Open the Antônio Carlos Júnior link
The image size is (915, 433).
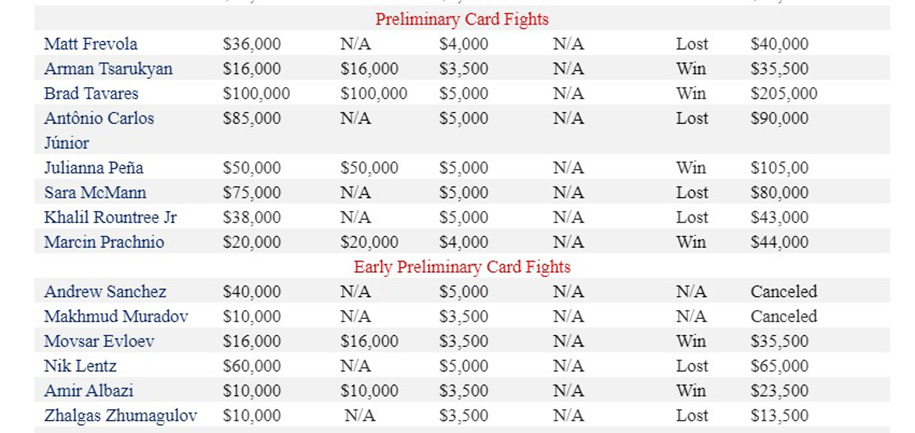99,130
